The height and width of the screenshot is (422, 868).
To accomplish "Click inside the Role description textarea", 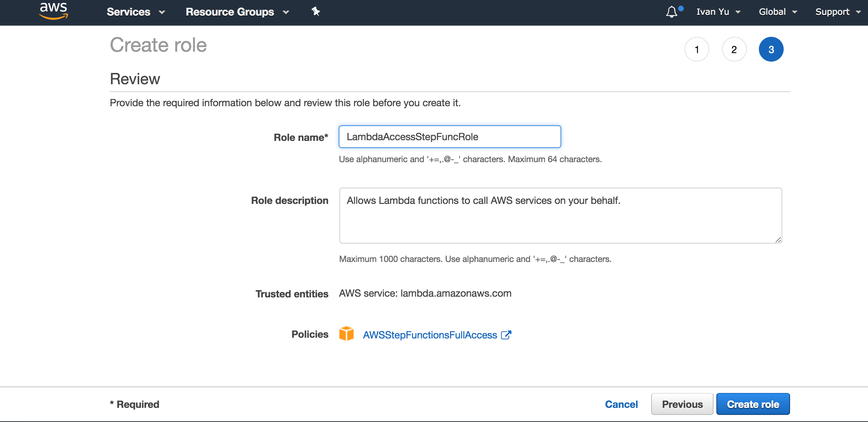I will (x=560, y=216).
